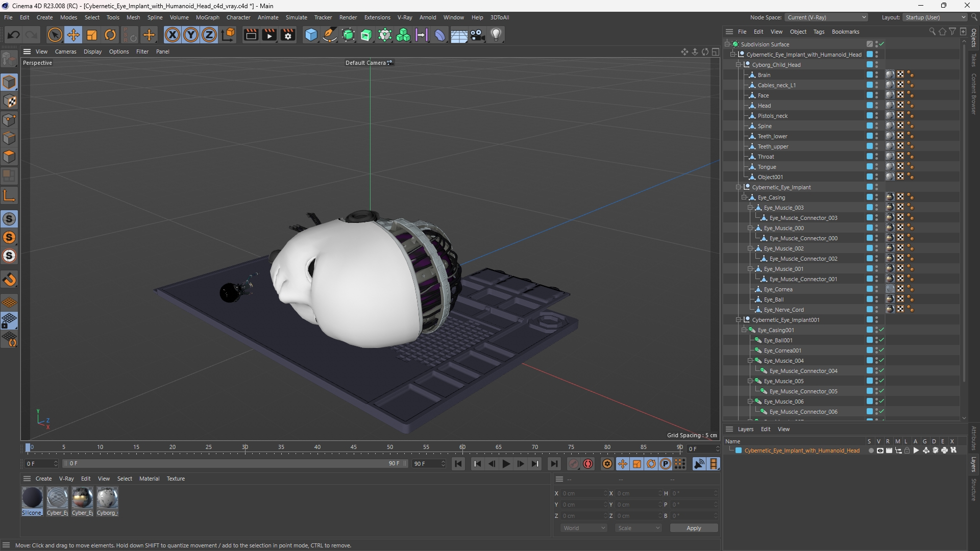This screenshot has width=980, height=551.
Task: Open Render View clapperboard icon
Action: (251, 35)
